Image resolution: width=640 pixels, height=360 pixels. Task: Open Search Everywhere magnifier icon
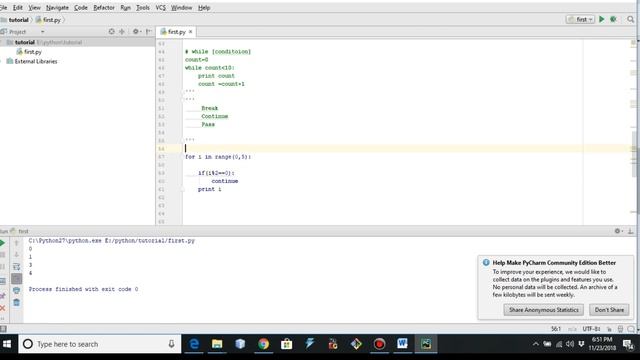coord(631,19)
